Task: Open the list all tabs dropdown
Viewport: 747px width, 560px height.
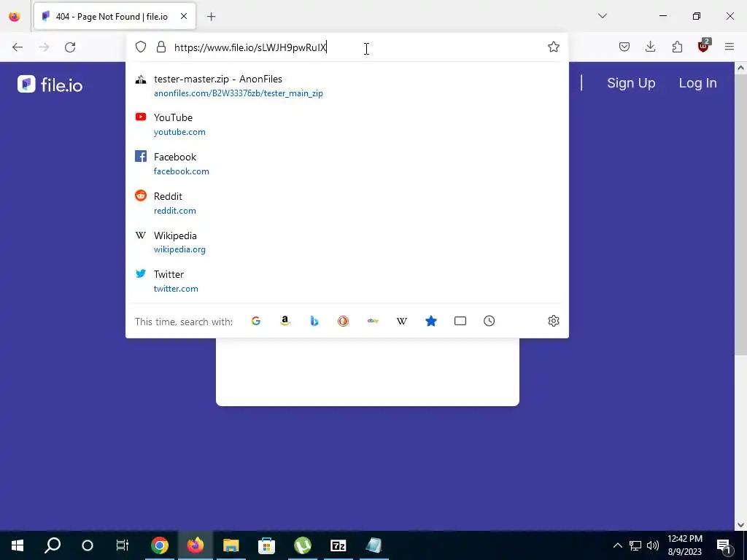Action: (602, 16)
